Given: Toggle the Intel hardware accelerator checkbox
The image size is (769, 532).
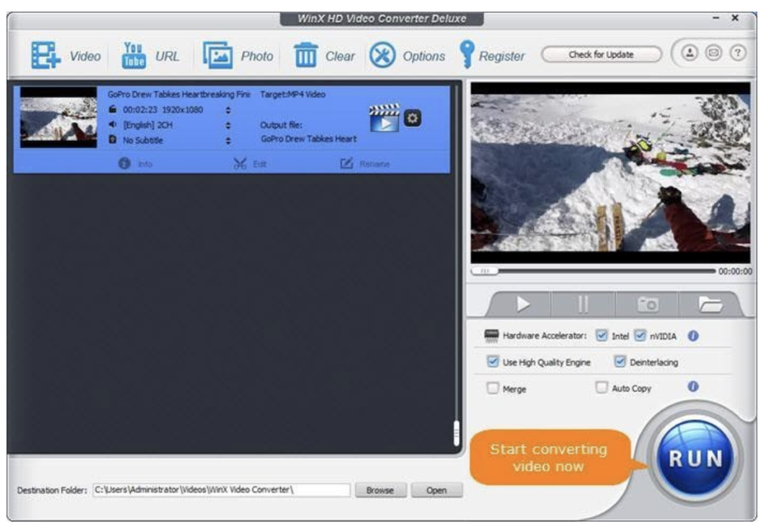Looking at the screenshot, I should (602, 335).
